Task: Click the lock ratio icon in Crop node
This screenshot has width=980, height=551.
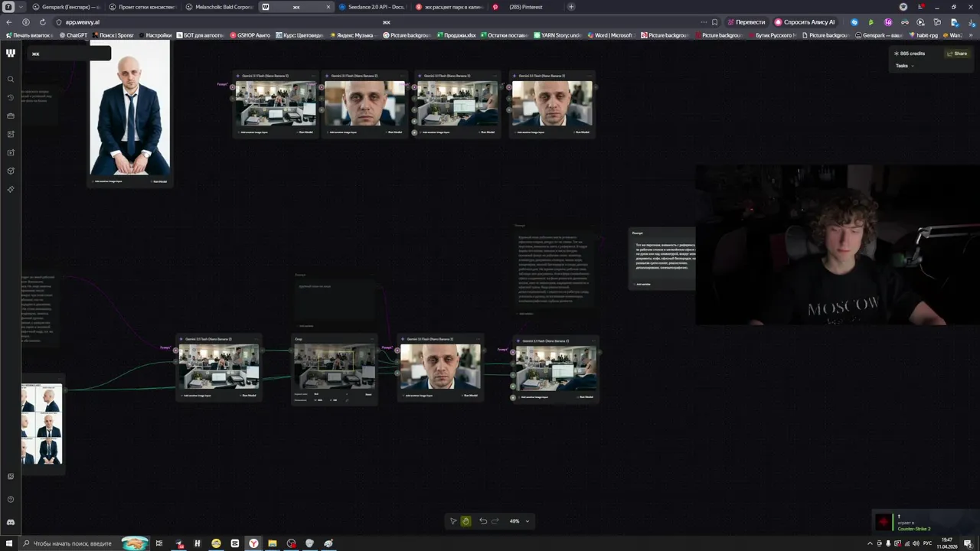Action: coord(346,399)
